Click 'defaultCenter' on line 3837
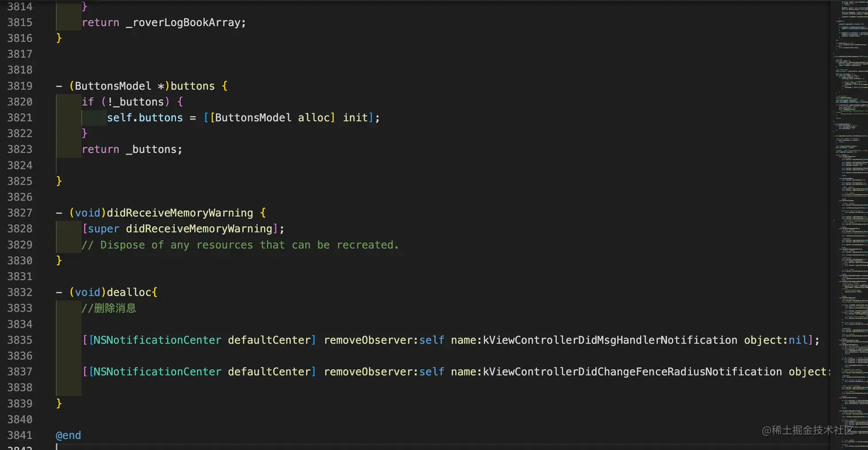 click(x=269, y=372)
